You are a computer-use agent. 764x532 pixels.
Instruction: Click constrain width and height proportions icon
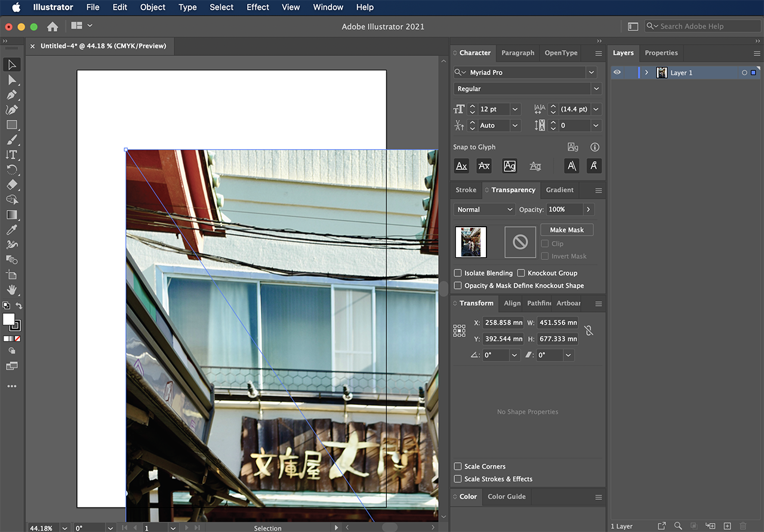pos(589,330)
